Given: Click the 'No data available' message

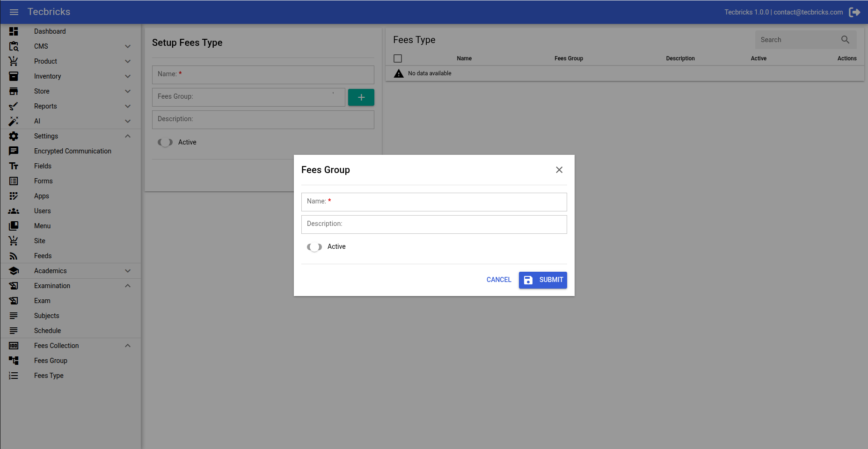Looking at the screenshot, I should (430, 73).
